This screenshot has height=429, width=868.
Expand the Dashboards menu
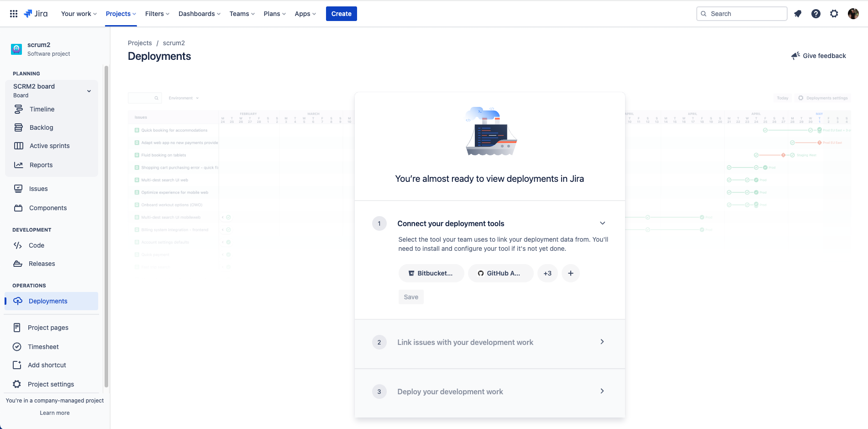pos(200,14)
